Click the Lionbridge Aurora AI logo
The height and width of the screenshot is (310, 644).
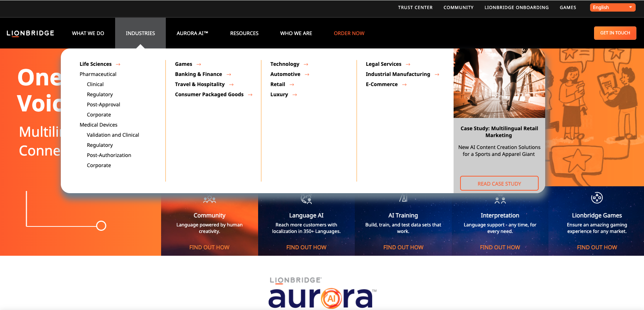[322, 293]
